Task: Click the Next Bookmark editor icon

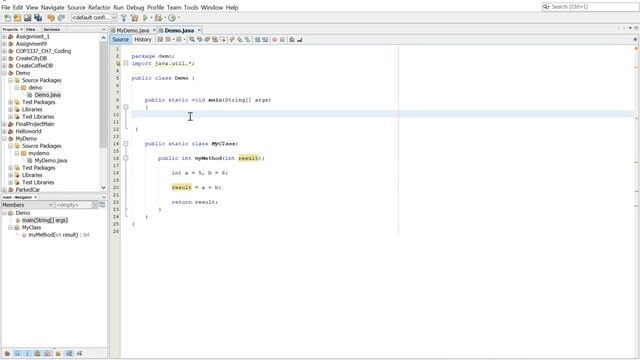Action: [x=239, y=40]
